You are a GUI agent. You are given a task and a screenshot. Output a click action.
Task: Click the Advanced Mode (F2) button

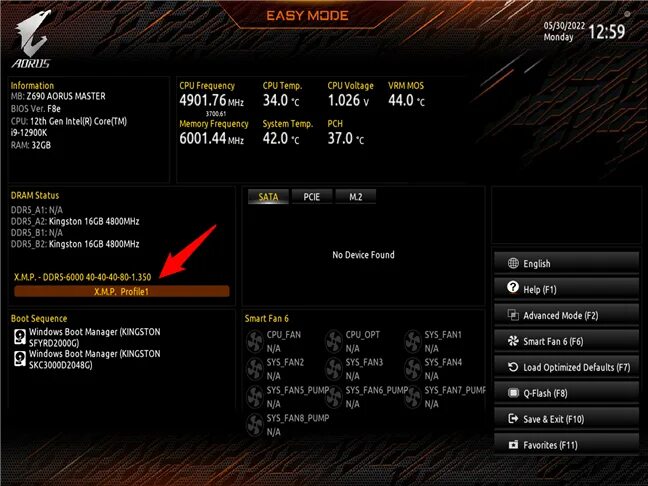[x=566, y=315]
